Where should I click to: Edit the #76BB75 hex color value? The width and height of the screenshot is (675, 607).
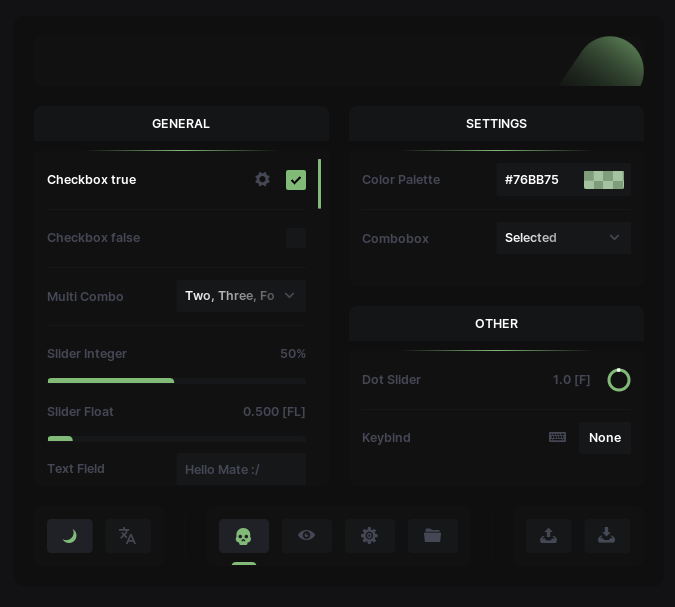(532, 180)
